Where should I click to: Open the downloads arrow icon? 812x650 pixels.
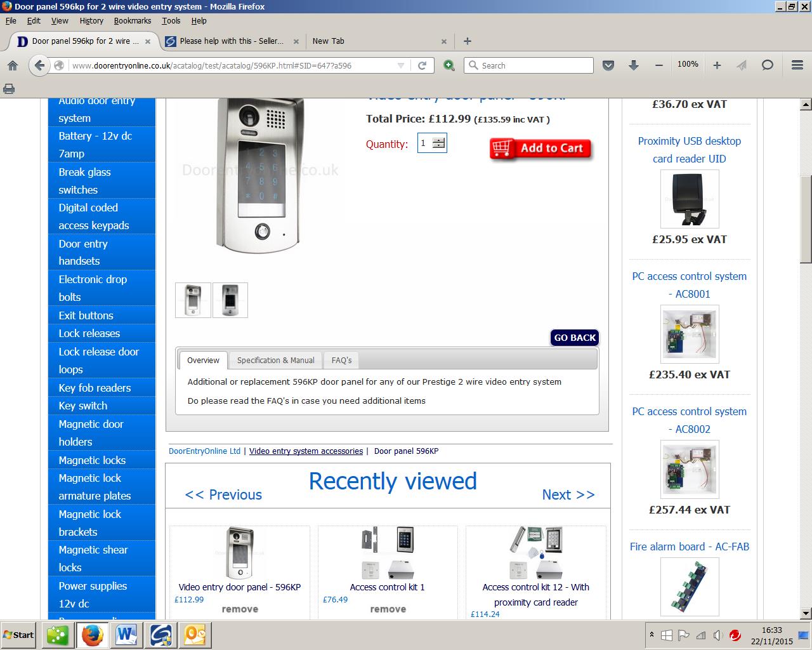point(633,65)
